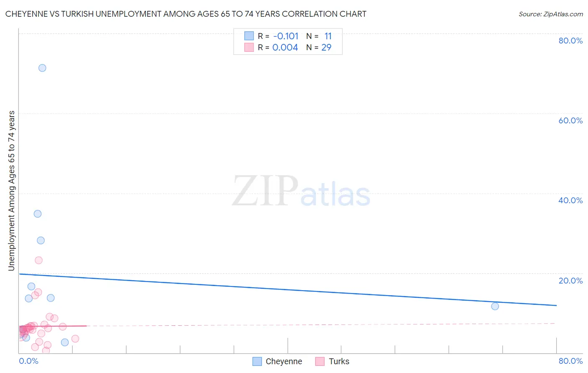This screenshot has height=373, width=588.
Task: Click the Cheyenne legend label
Action: pos(284,361)
